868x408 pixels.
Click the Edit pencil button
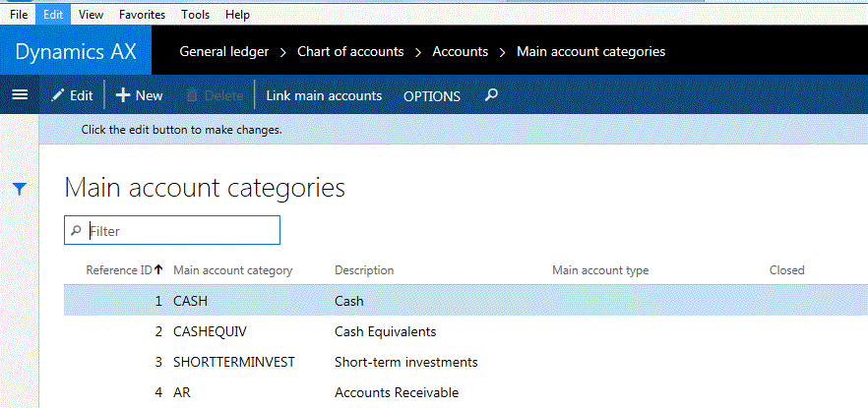pyautogui.click(x=72, y=95)
